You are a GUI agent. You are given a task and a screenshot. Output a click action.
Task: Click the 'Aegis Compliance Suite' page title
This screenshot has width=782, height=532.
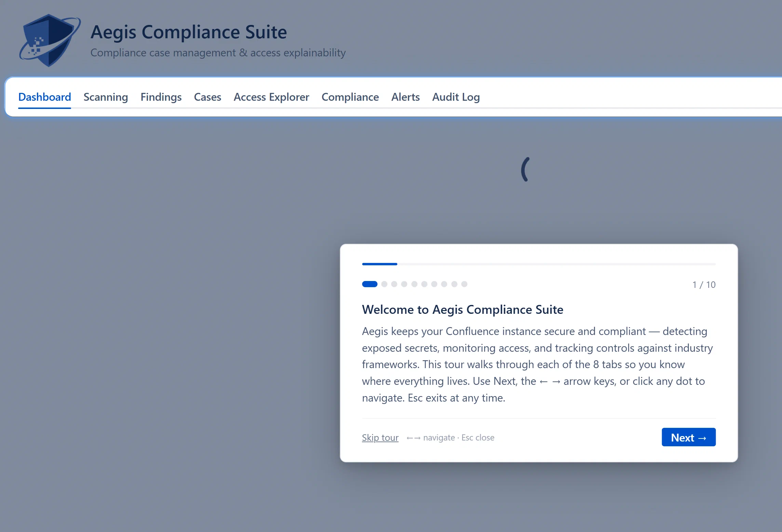coord(189,32)
